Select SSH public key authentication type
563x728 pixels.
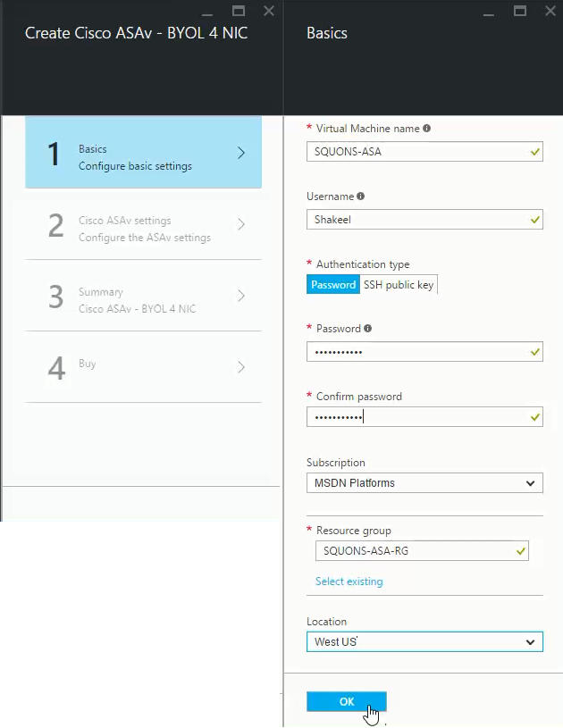pyautogui.click(x=399, y=285)
